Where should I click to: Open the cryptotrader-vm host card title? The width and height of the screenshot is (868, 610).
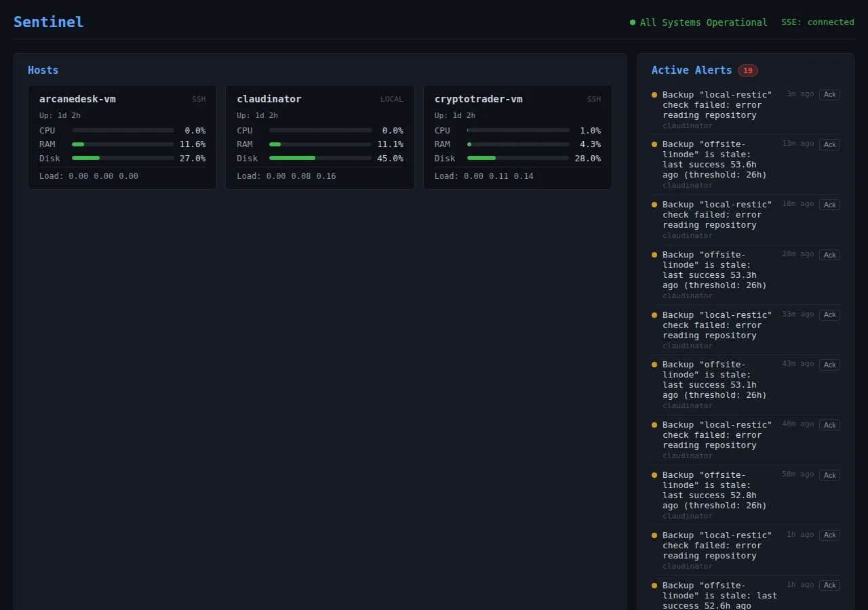pyautogui.click(x=479, y=99)
